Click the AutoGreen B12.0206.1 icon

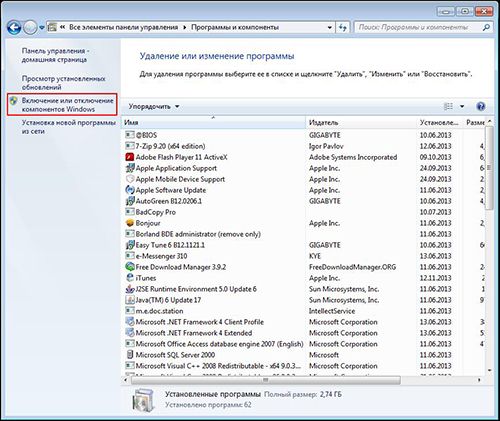click(130, 201)
